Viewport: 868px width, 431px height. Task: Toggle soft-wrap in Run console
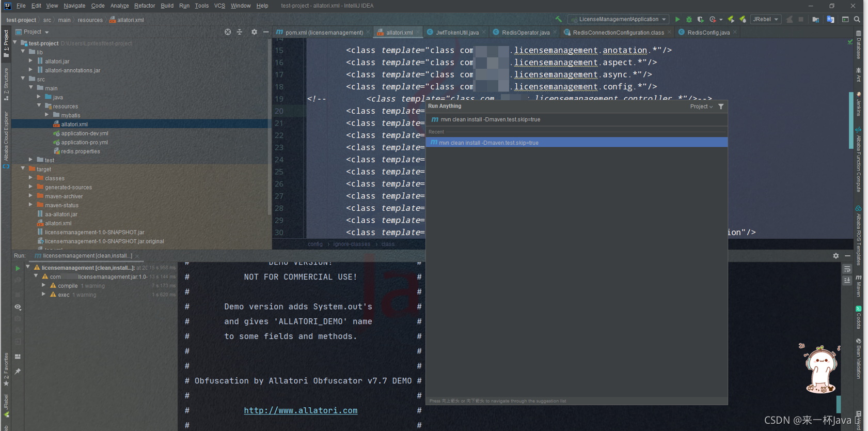(847, 269)
